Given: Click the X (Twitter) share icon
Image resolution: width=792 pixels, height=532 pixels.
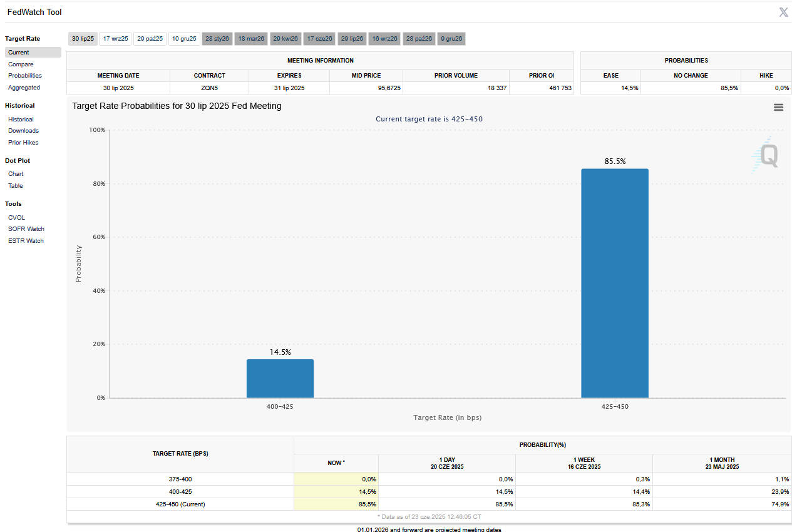Looking at the screenshot, I should [x=783, y=13].
